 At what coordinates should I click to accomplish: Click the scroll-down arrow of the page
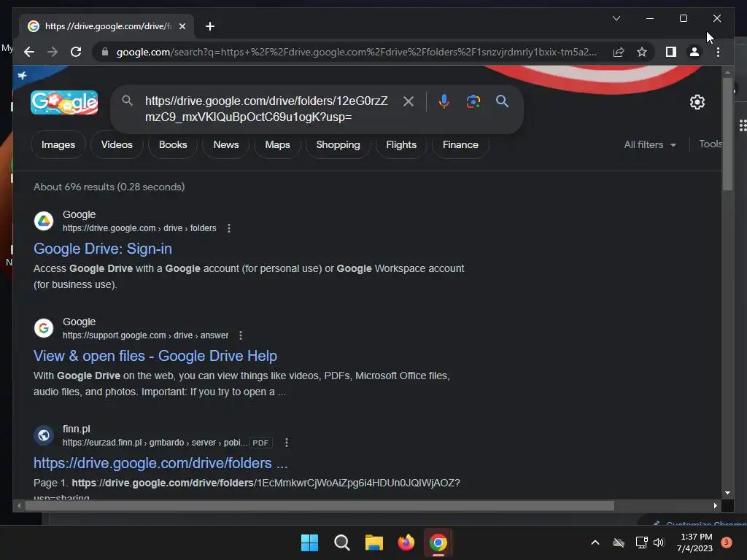point(727,493)
